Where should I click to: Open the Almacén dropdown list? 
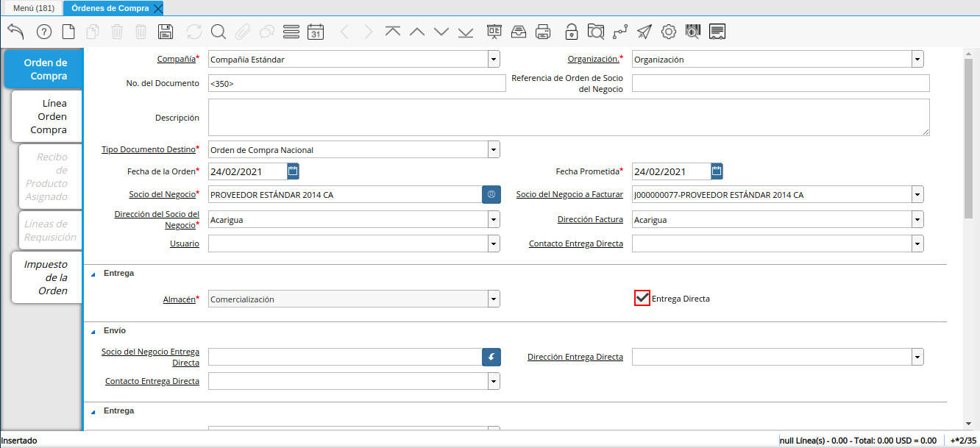point(493,299)
